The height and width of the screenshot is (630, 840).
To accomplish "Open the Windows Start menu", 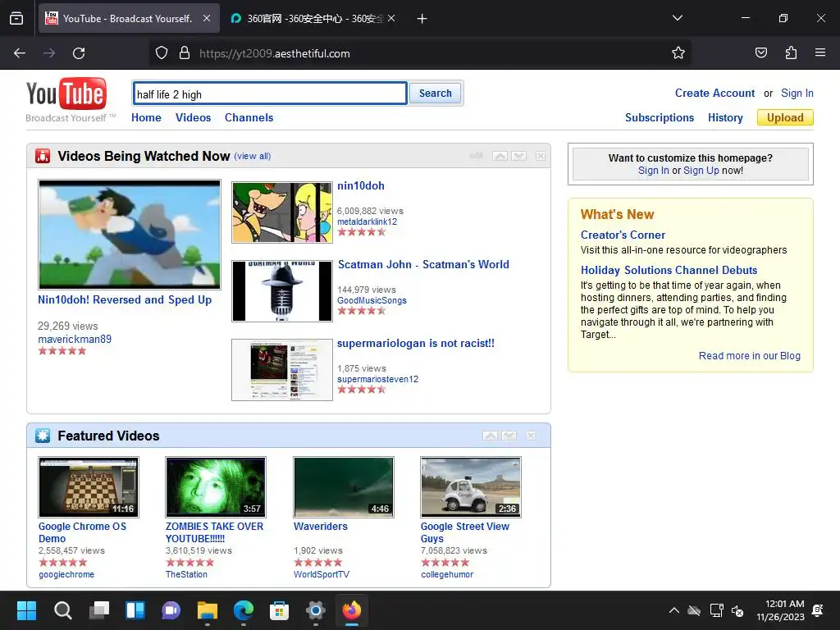I will tap(26, 610).
